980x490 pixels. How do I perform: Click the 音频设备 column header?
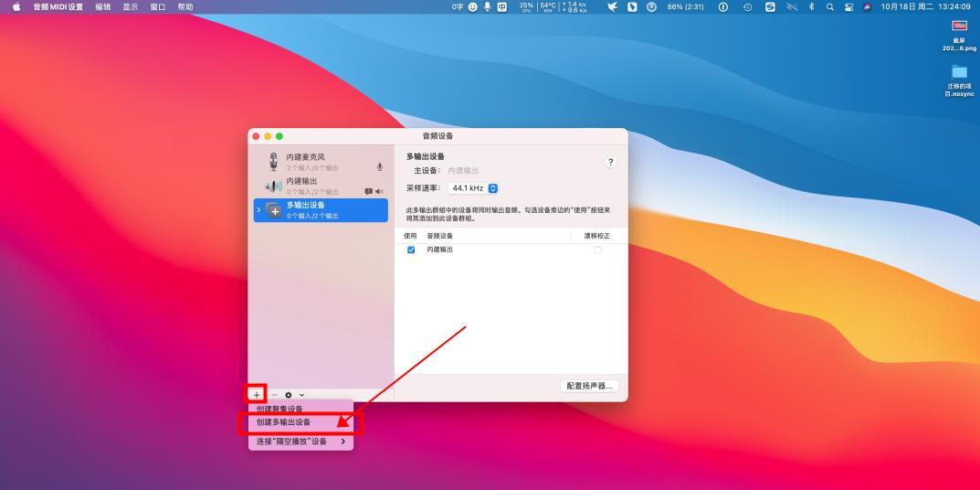click(440, 236)
